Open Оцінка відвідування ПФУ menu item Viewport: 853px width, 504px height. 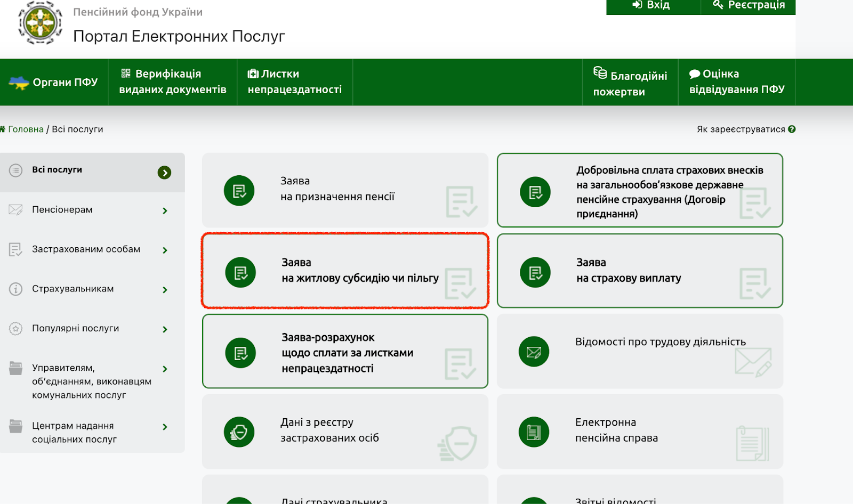(x=737, y=82)
